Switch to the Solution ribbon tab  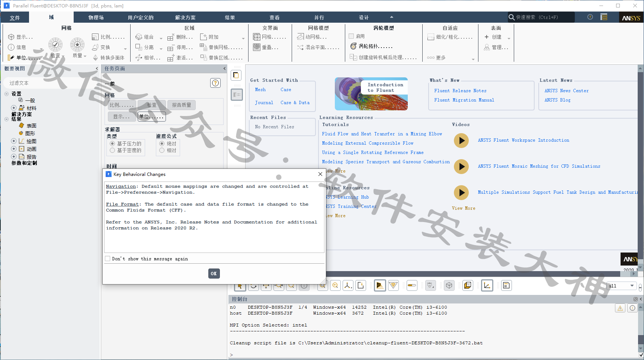coord(185,17)
